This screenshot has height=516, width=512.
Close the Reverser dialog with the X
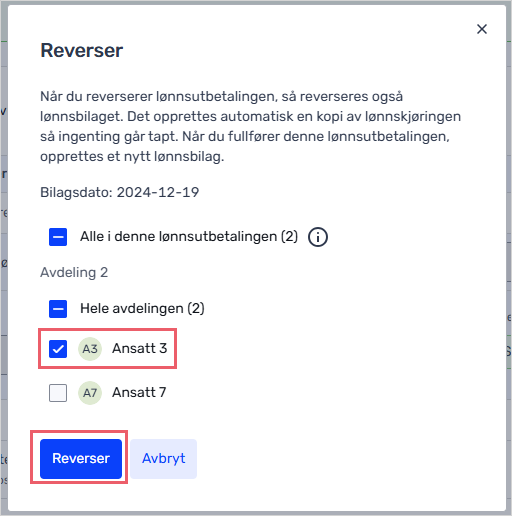pos(482,29)
